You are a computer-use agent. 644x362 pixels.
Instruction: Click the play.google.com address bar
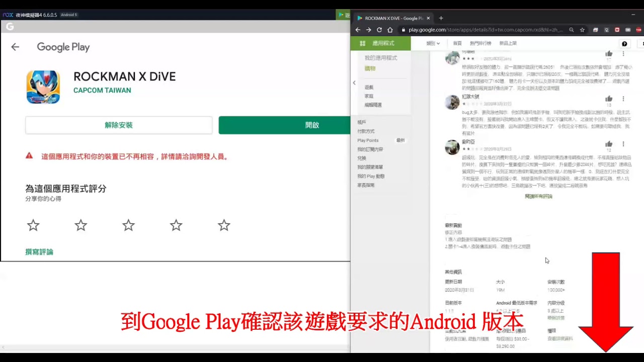486,30
